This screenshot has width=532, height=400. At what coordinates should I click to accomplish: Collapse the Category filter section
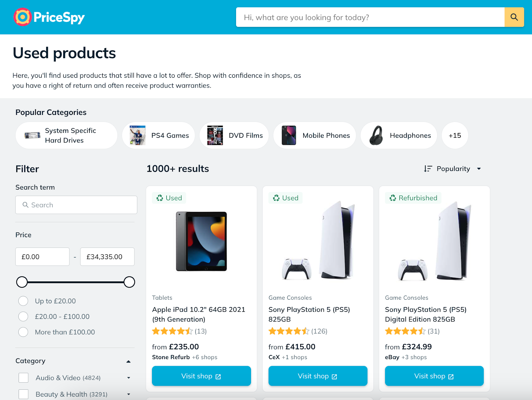click(128, 361)
